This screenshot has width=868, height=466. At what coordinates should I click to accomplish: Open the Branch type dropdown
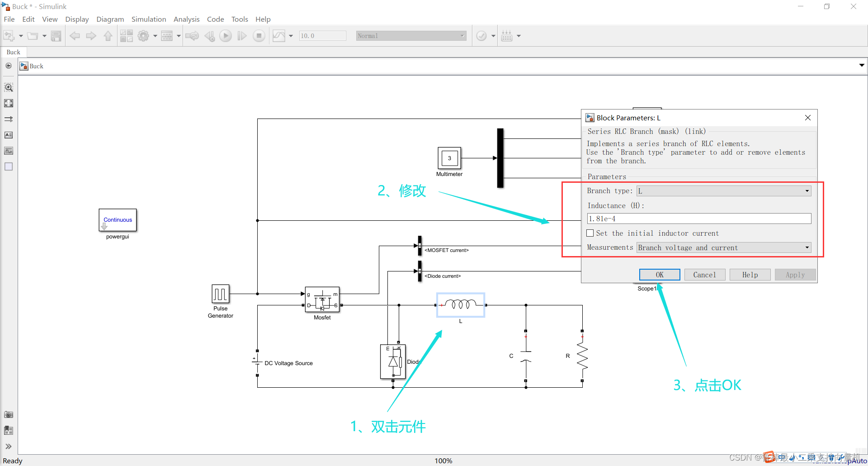pos(724,191)
